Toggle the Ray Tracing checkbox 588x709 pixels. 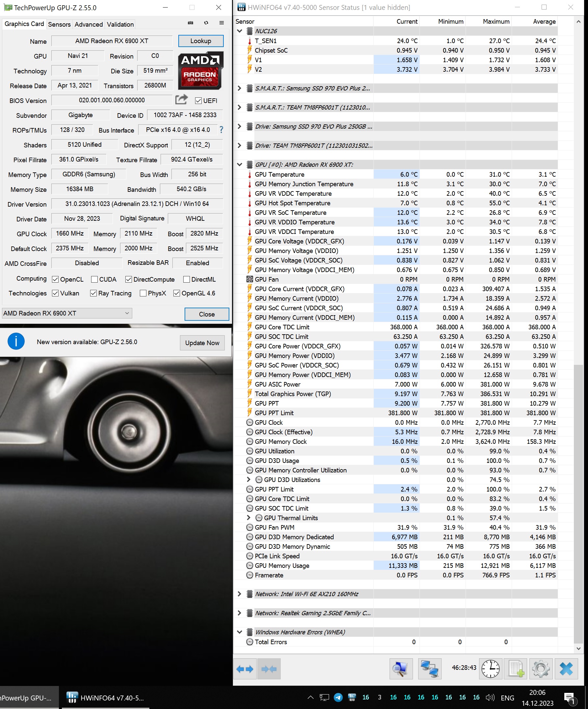[x=93, y=293]
